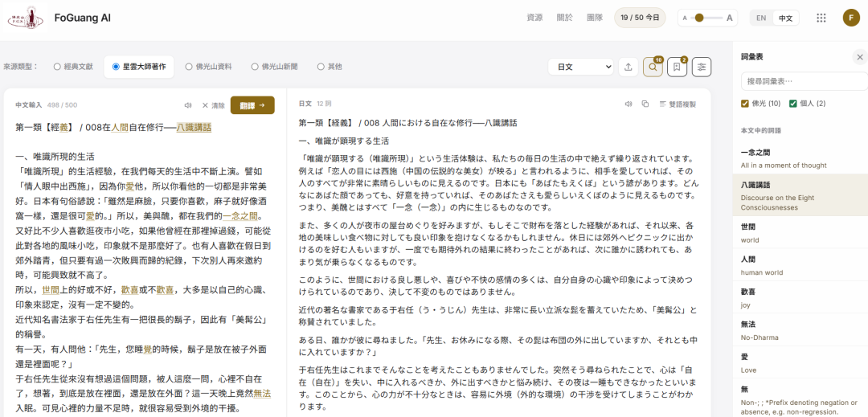The width and height of the screenshot is (868, 417).
Task: Click the 搜尋詞彙表 search field
Action: [x=805, y=80]
